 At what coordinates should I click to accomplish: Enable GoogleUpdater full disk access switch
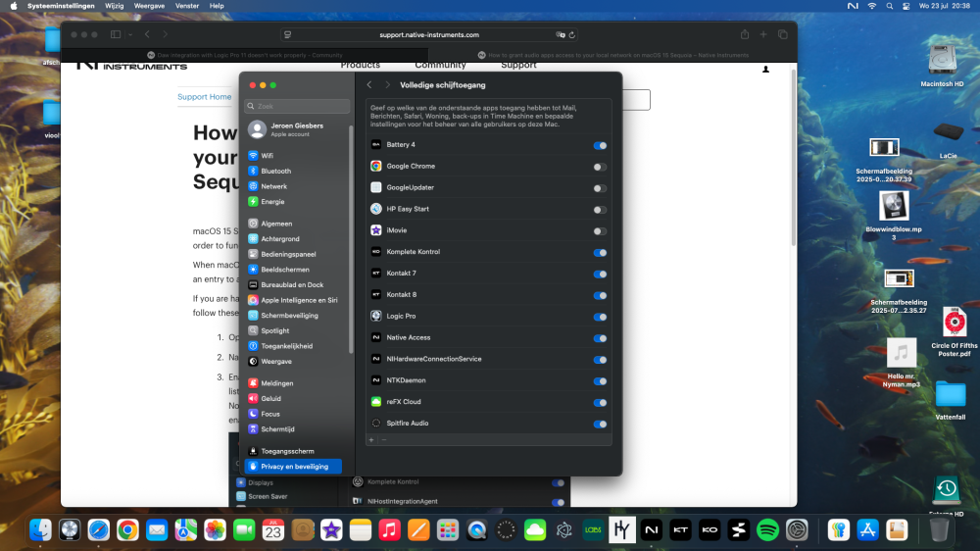tap(600, 188)
